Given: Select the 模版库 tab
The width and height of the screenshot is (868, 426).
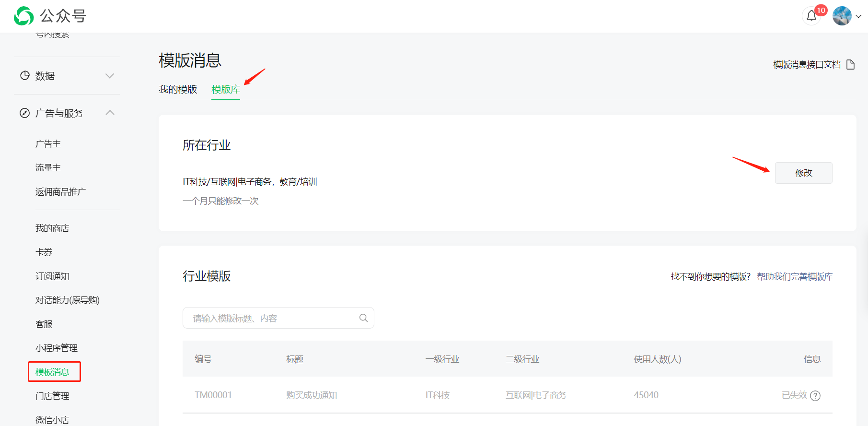Looking at the screenshot, I should tap(226, 90).
